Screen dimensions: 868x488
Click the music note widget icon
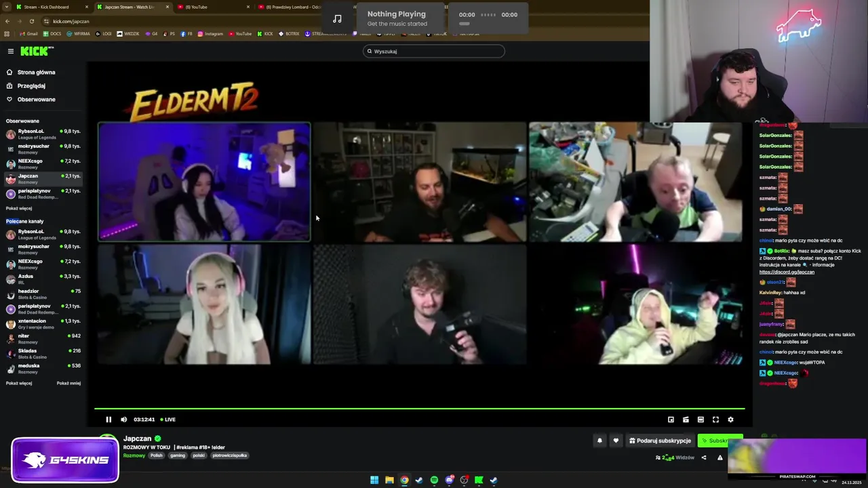point(337,18)
